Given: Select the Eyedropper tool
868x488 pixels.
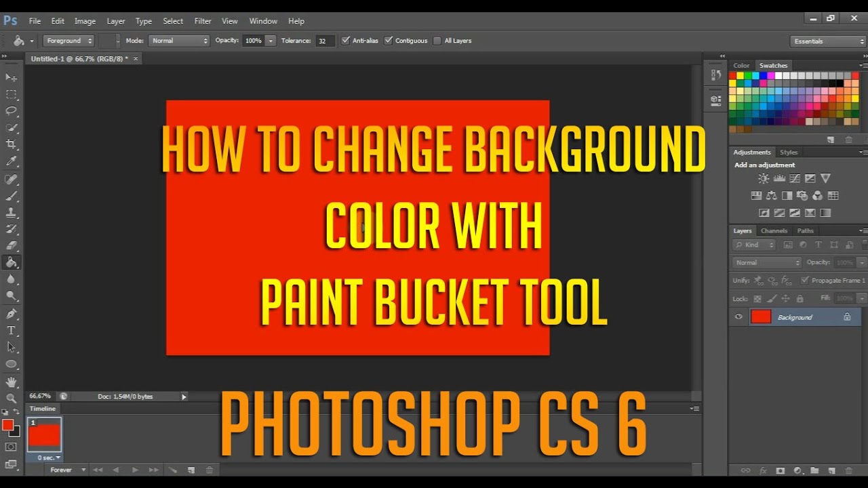Looking at the screenshot, I should pyautogui.click(x=11, y=161).
